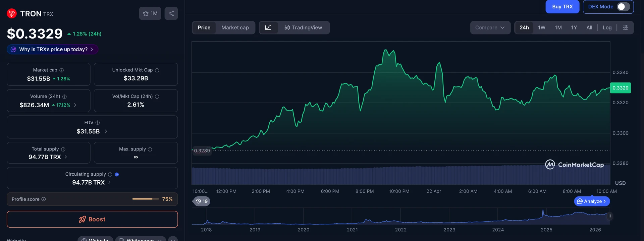Open Why is TRX's price up today

pos(53,49)
